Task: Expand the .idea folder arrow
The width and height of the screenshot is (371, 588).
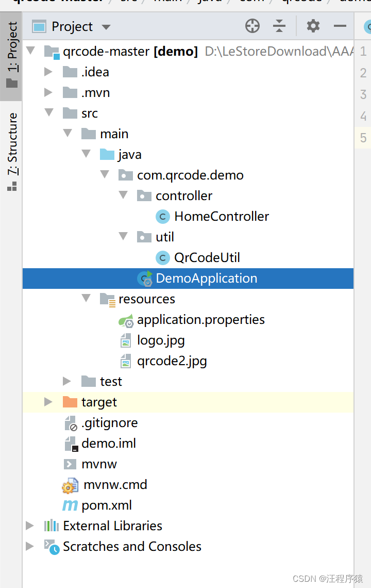Action: tap(48, 72)
